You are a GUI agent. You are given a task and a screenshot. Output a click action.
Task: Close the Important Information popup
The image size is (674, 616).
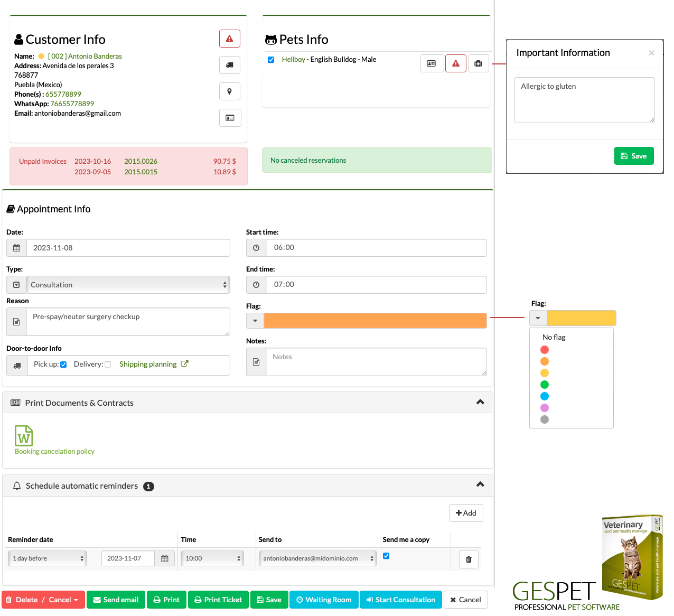coord(651,53)
